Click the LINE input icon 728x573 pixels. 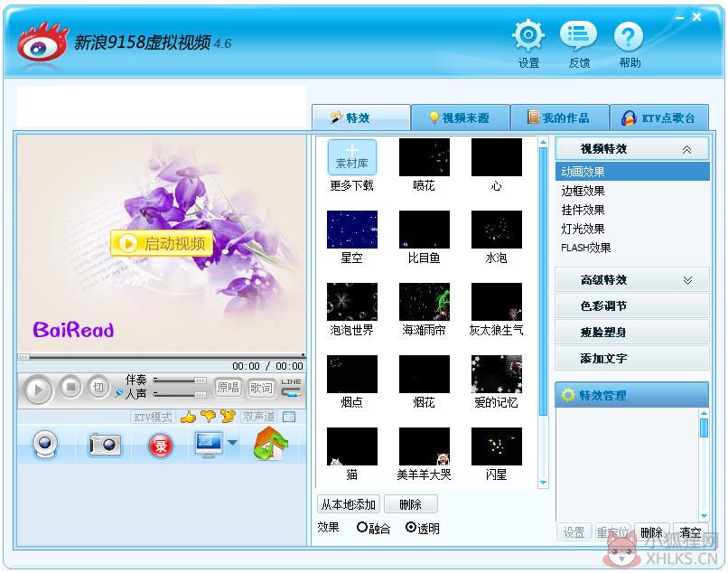[291, 388]
